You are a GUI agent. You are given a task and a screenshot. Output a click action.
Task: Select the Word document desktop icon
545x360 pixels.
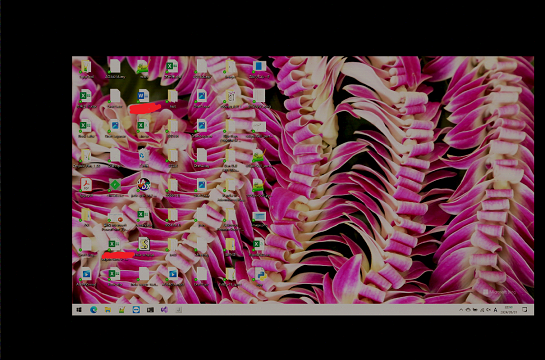pos(143,96)
